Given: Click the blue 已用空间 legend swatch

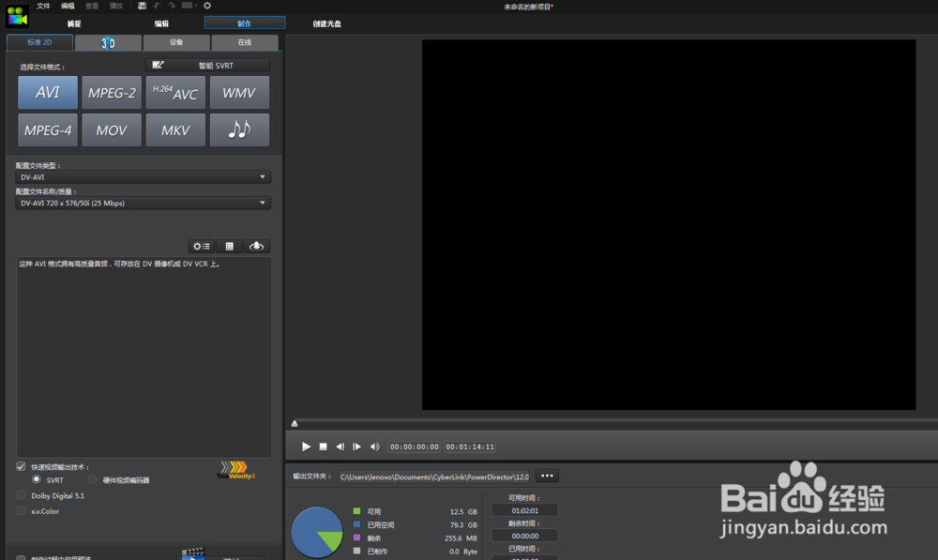Looking at the screenshot, I should pos(356,524).
